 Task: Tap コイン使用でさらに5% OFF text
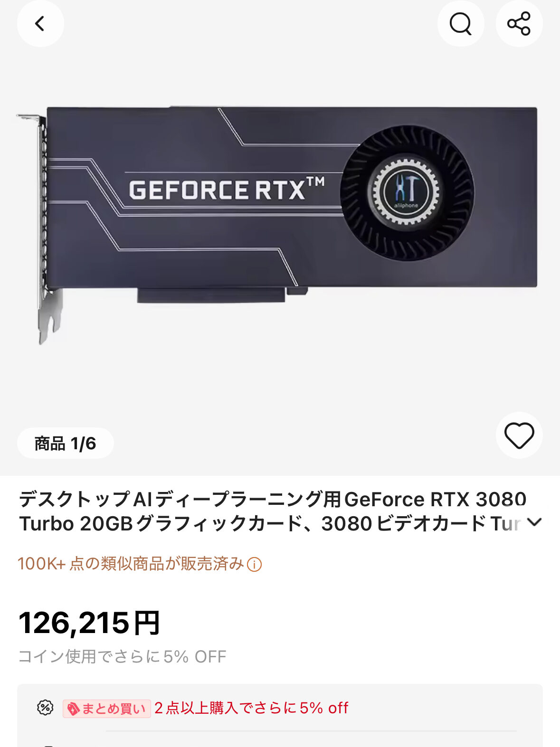pos(122,656)
